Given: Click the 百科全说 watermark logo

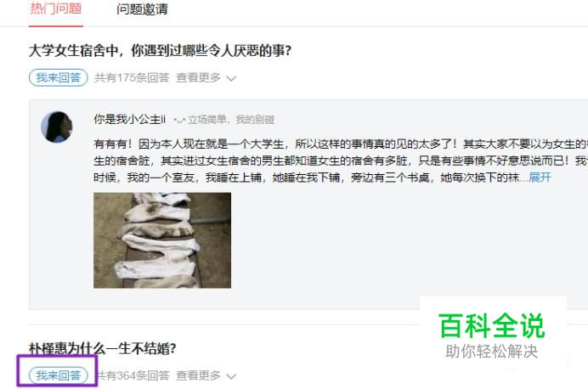Looking at the screenshot, I should (x=492, y=325).
